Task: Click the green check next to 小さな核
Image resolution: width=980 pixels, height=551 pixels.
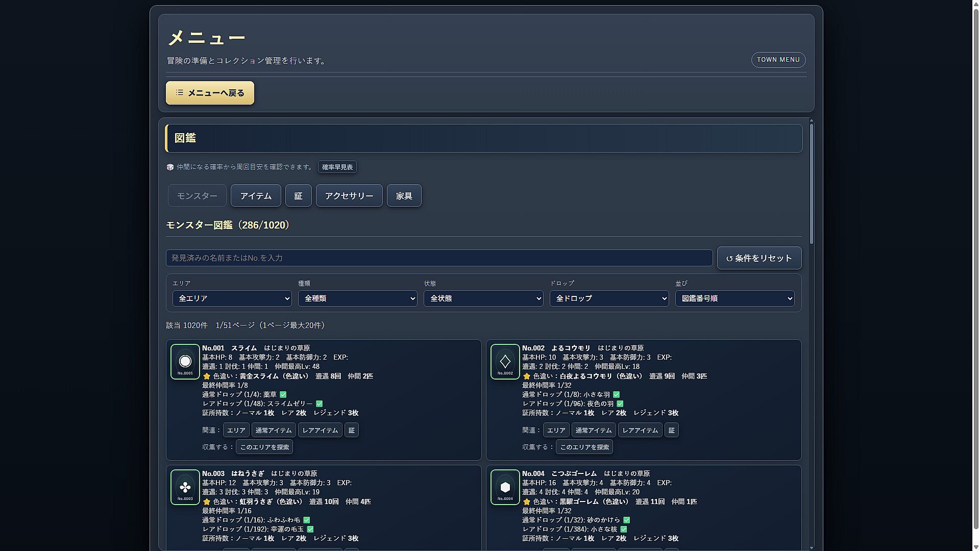Action: coord(624,529)
